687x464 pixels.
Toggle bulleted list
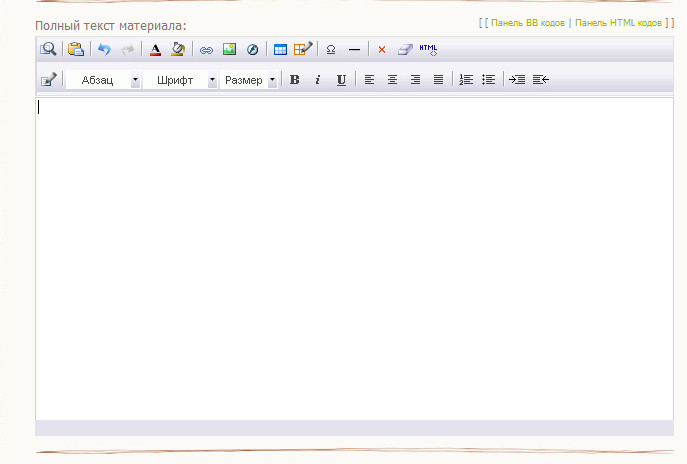[489, 80]
